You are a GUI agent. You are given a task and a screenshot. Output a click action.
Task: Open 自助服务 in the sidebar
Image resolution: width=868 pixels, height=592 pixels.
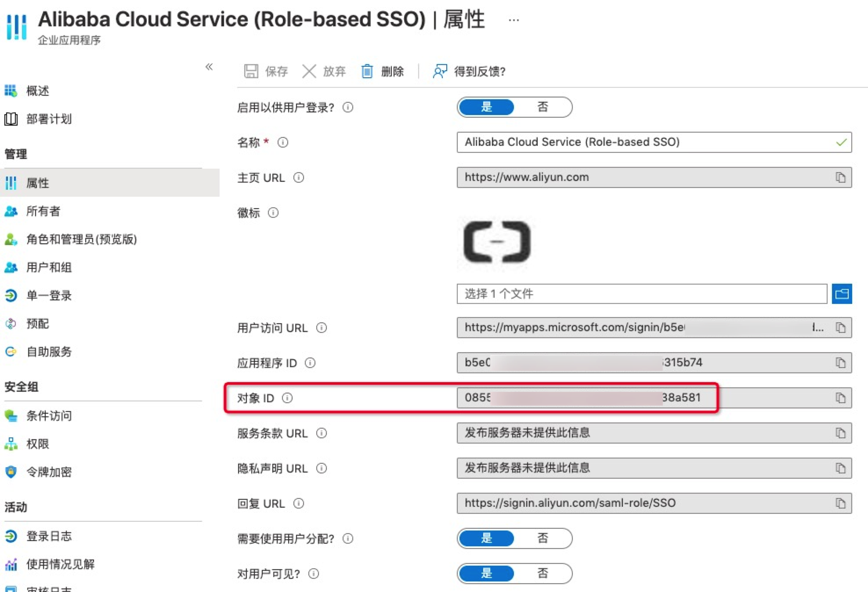[x=38, y=352]
